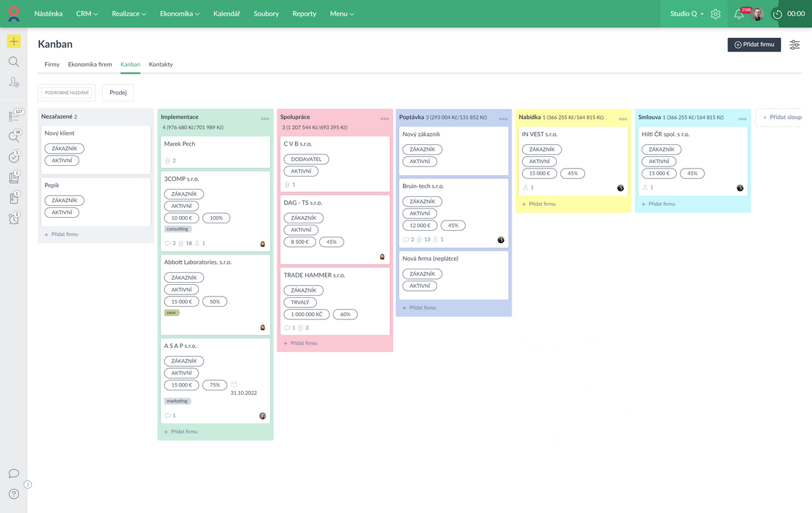Open the Kontakty tab
This screenshot has height=513, width=812.
point(160,64)
